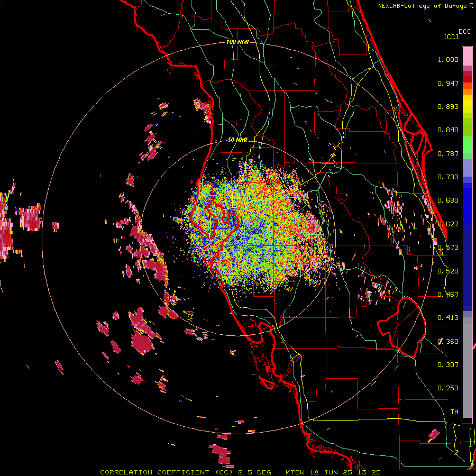Click the 0.787 scale label

tap(448, 153)
